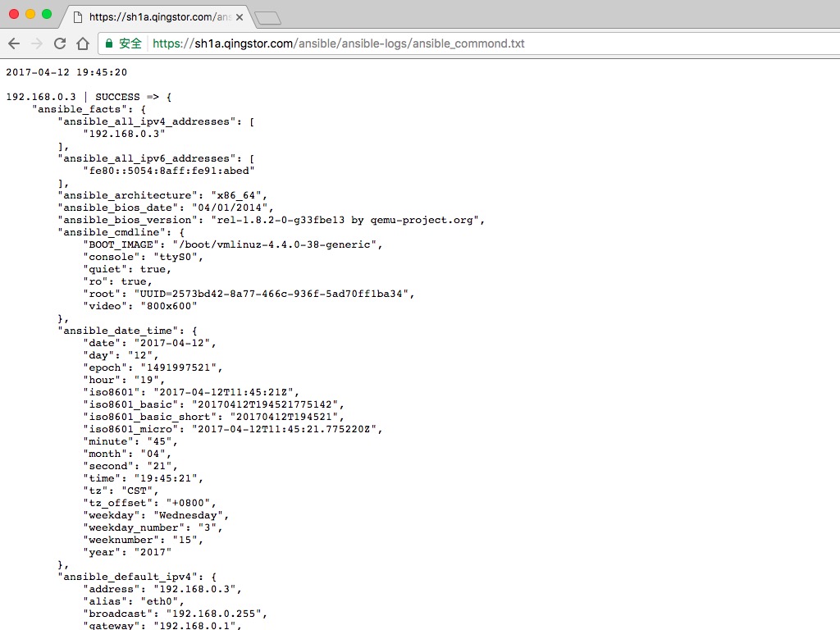This screenshot has width=840, height=630.
Task: Close the browser window with red button
Action: tap(14, 14)
